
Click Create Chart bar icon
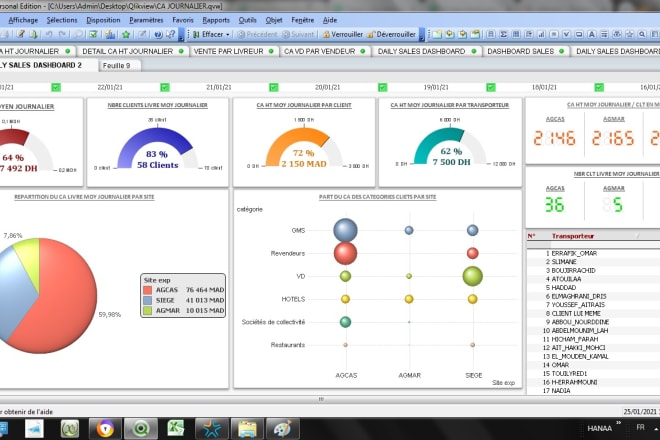click(541, 35)
